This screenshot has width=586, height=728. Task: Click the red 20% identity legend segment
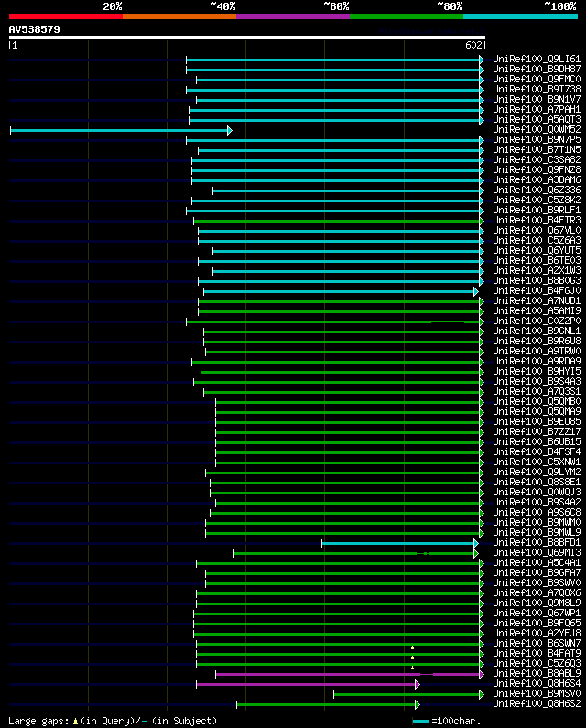point(66,16)
